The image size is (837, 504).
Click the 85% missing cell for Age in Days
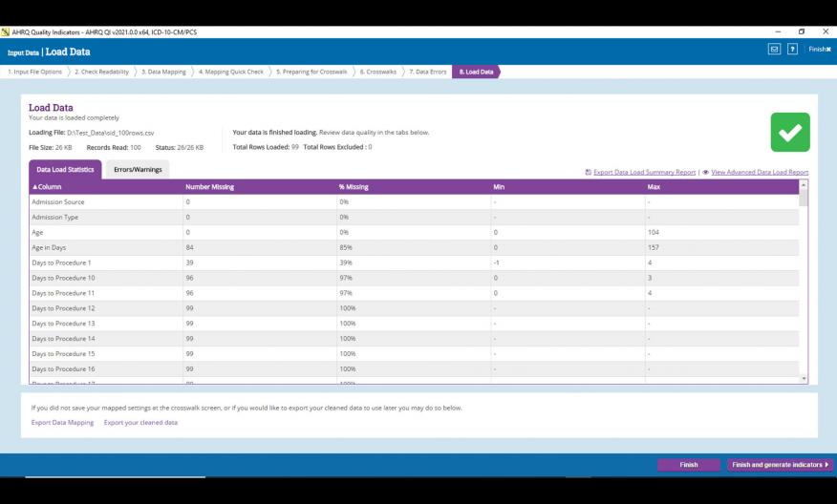point(346,247)
